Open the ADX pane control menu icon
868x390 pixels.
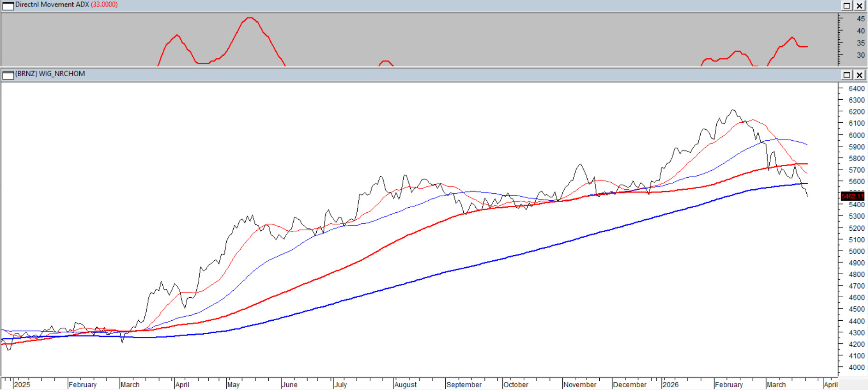pos(8,6)
